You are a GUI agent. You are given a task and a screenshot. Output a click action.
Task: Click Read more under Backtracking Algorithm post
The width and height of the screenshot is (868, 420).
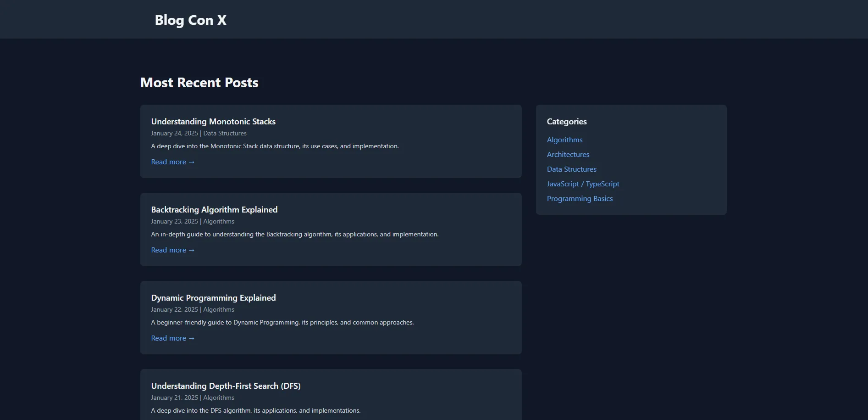173,250
